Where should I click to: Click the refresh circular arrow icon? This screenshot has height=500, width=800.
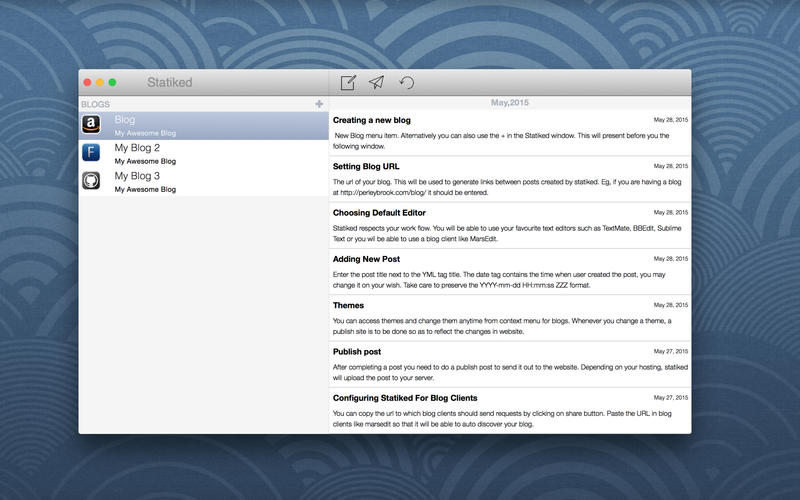pyautogui.click(x=407, y=82)
